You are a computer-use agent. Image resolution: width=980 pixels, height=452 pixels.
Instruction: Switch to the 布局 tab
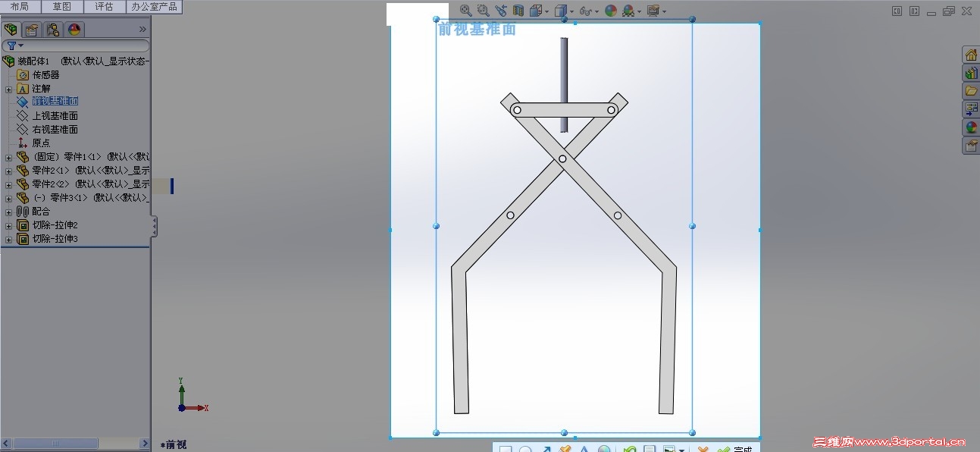(20, 7)
